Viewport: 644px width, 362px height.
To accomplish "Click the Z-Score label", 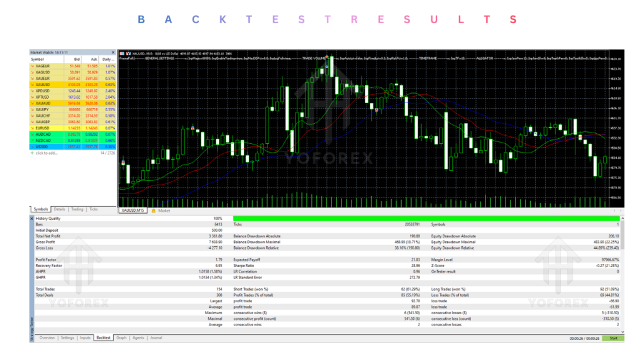I will (x=438, y=266).
